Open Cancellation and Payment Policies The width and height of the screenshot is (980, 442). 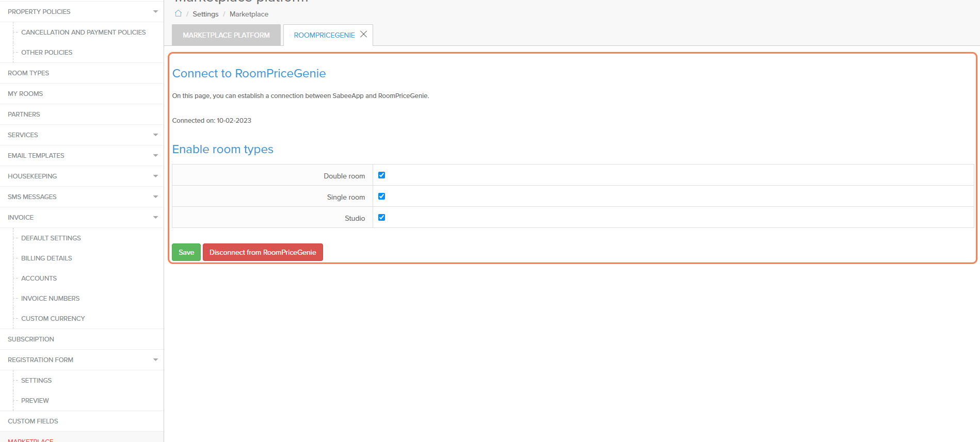84,32
